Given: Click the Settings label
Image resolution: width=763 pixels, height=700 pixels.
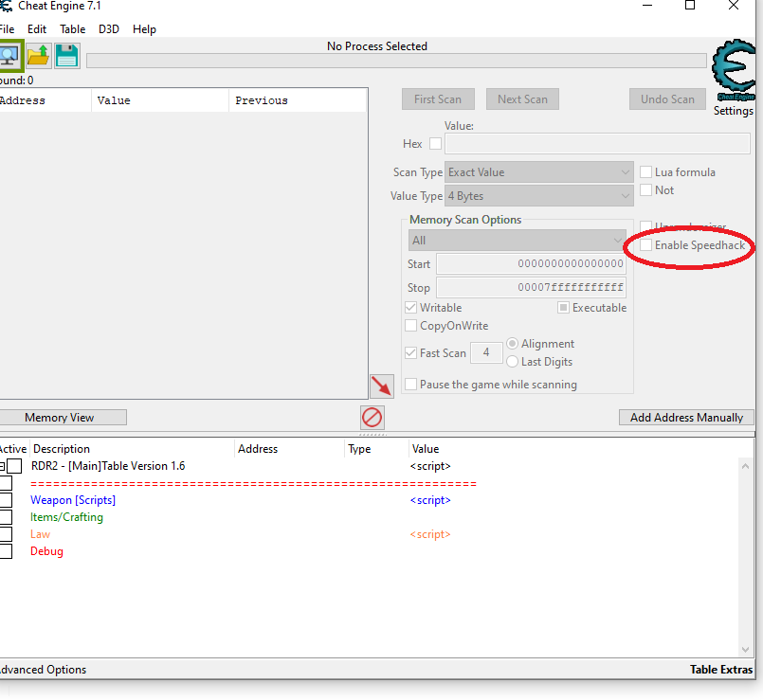Looking at the screenshot, I should click(734, 111).
